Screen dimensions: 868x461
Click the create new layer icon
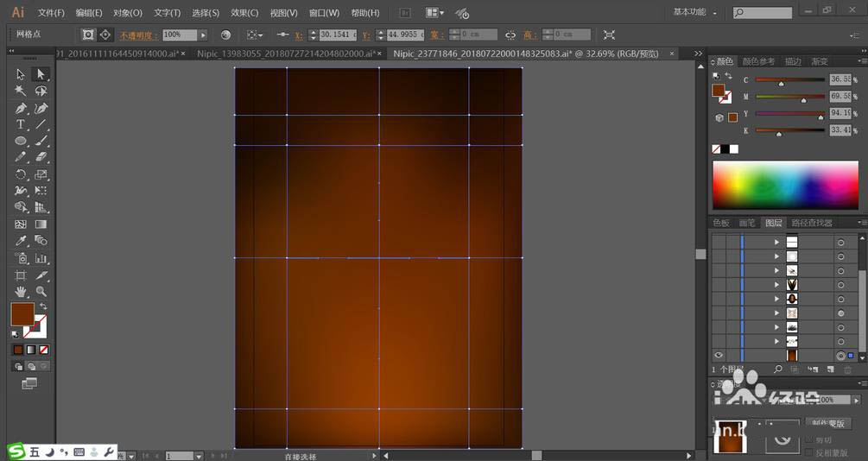830,369
